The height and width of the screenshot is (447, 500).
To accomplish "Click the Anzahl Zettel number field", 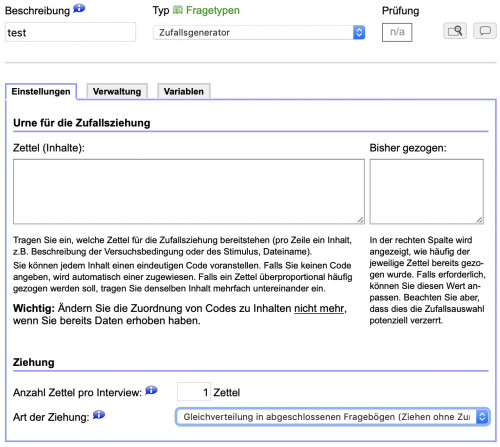I will (x=194, y=392).
